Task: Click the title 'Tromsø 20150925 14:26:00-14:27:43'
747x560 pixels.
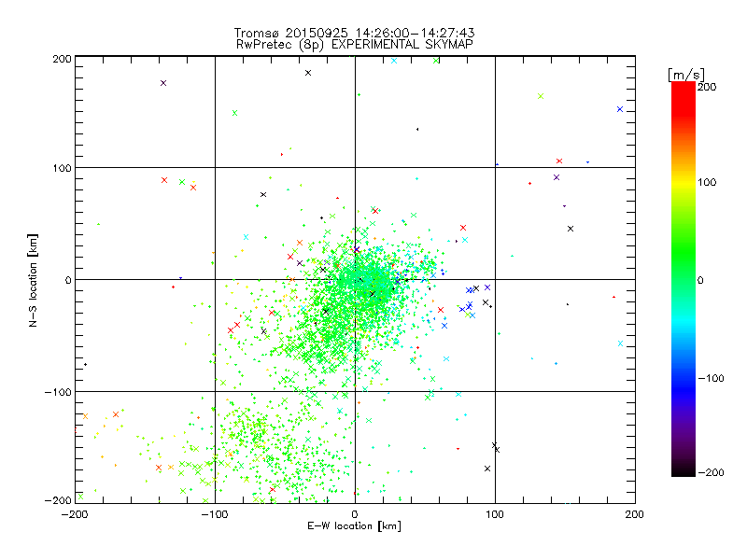Action: 354,33
